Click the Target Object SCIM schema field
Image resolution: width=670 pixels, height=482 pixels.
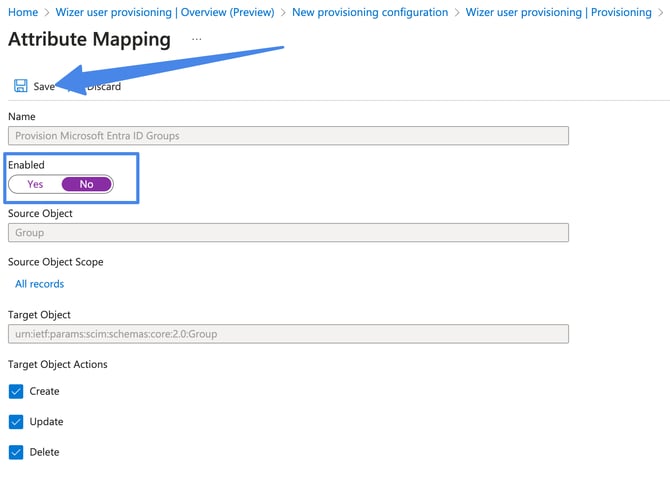[x=288, y=334]
